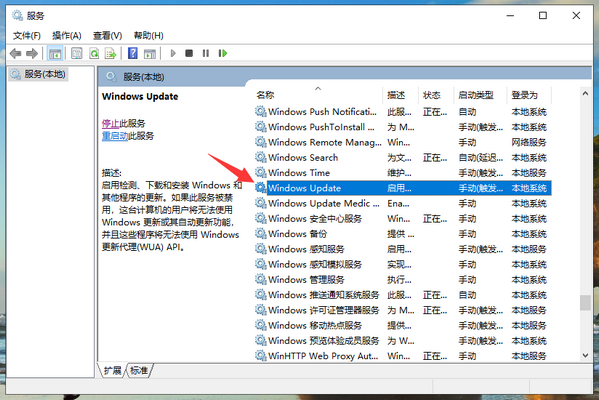Open the 查看(V) menu
The image size is (599, 400).
(x=107, y=36)
